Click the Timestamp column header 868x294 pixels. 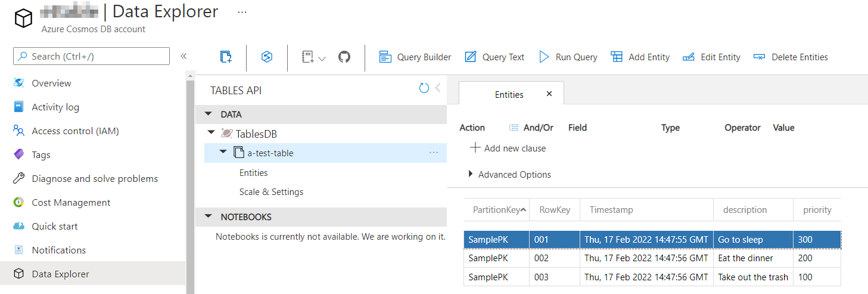[646, 210]
